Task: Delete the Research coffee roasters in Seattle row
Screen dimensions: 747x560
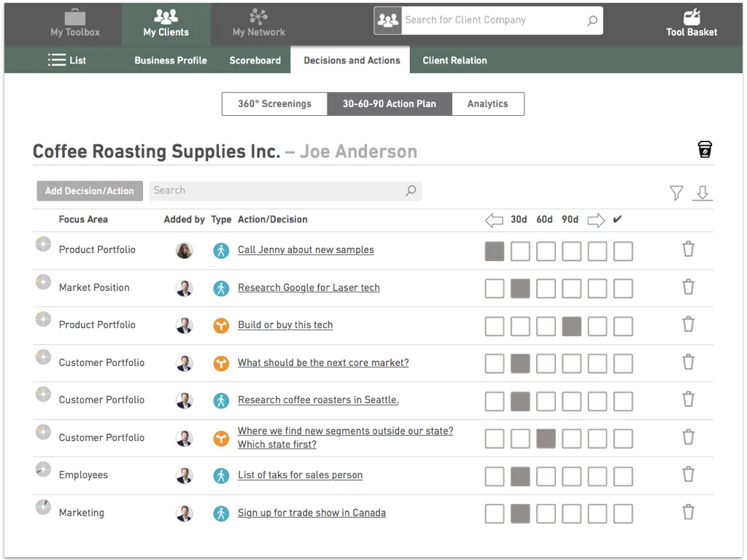Action: click(x=688, y=399)
